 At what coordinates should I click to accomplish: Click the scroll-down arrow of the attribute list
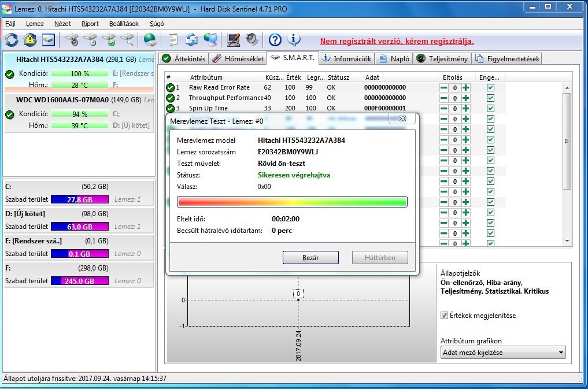tap(567, 241)
